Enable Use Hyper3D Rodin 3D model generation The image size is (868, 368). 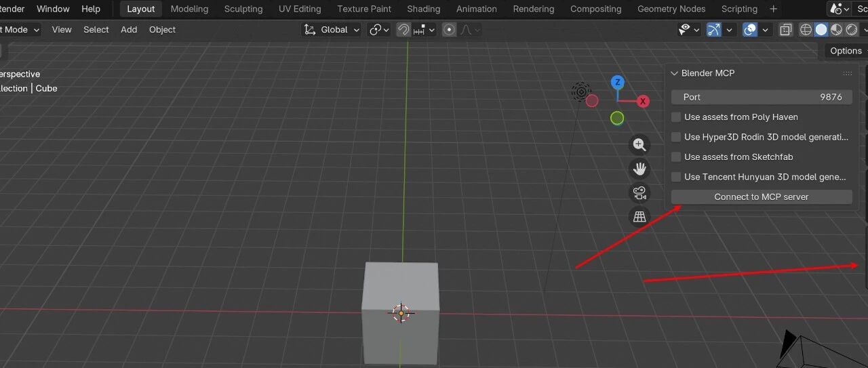[x=676, y=137]
